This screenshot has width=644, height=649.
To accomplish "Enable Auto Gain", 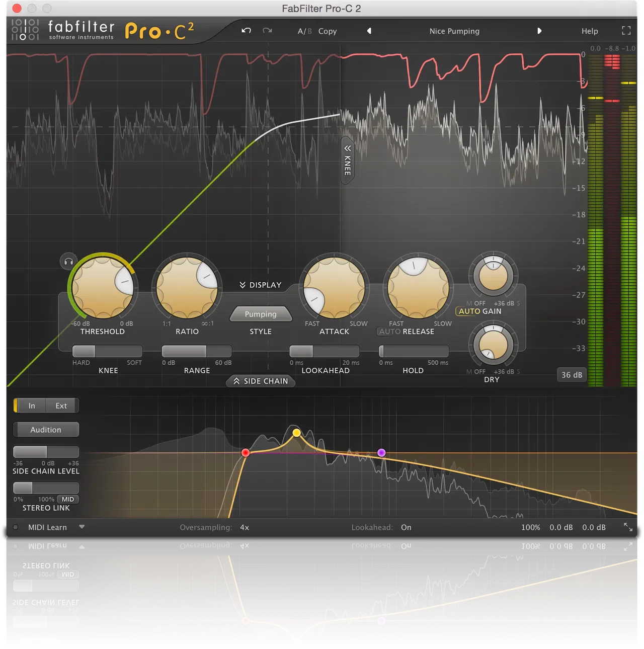I will [466, 311].
